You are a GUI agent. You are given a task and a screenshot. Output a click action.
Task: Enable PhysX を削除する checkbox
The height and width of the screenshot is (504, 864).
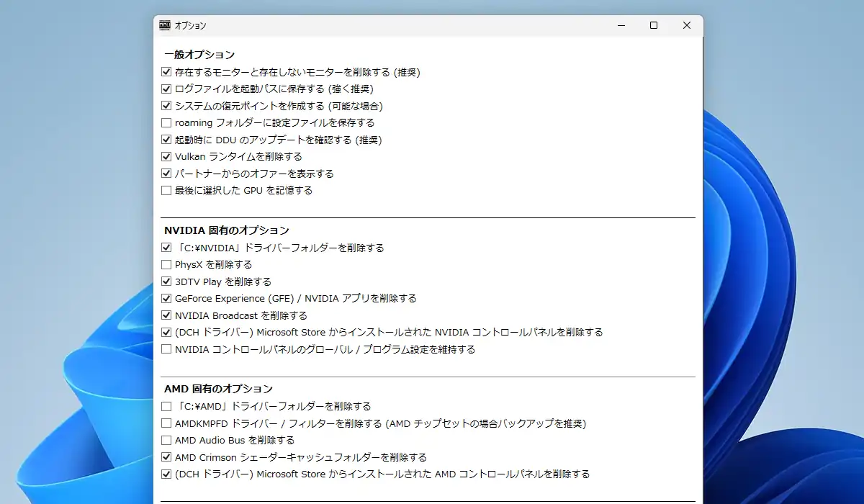(x=167, y=265)
